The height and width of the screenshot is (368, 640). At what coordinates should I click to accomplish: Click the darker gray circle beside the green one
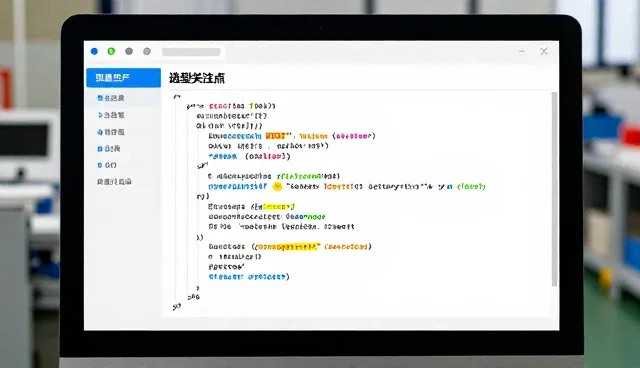click(129, 51)
